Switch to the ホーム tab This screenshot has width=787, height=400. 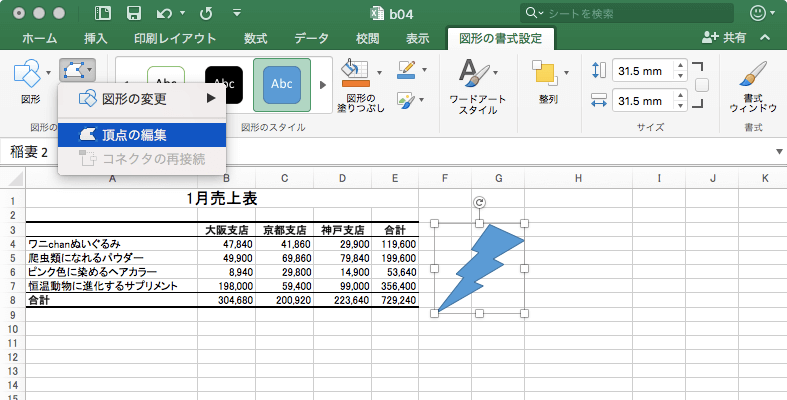[40, 38]
